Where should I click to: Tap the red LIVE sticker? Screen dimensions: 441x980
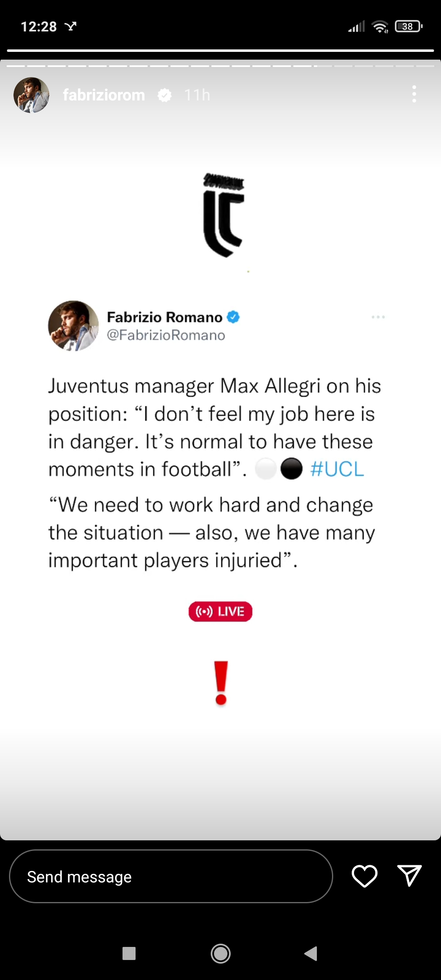click(220, 612)
